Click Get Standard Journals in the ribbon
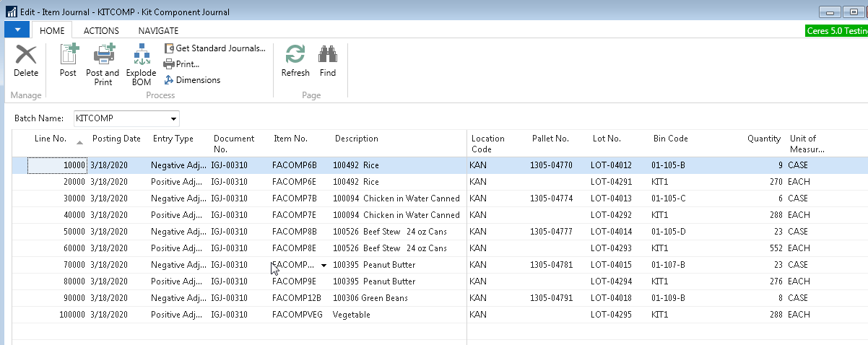This screenshot has height=345, width=868. [x=215, y=48]
